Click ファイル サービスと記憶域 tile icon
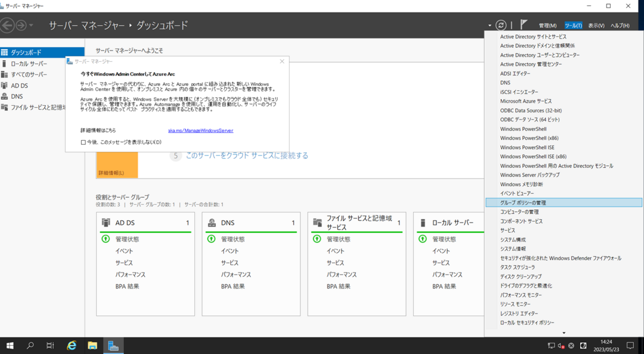 point(318,223)
